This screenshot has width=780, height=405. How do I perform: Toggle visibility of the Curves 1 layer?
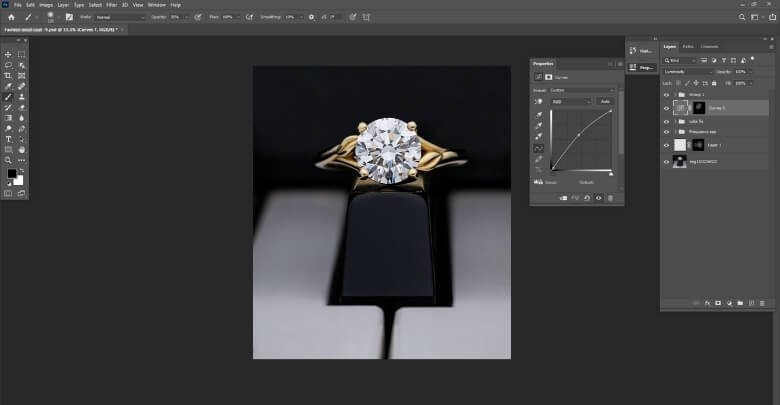[667, 108]
